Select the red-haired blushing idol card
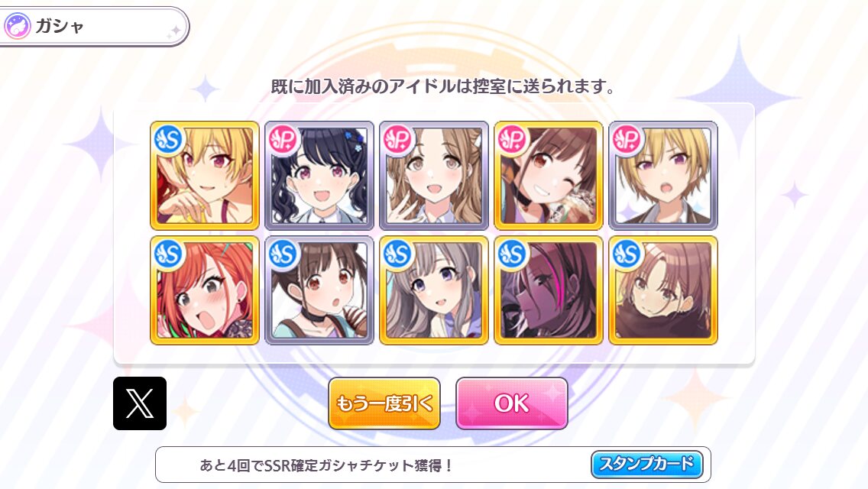 tap(205, 290)
